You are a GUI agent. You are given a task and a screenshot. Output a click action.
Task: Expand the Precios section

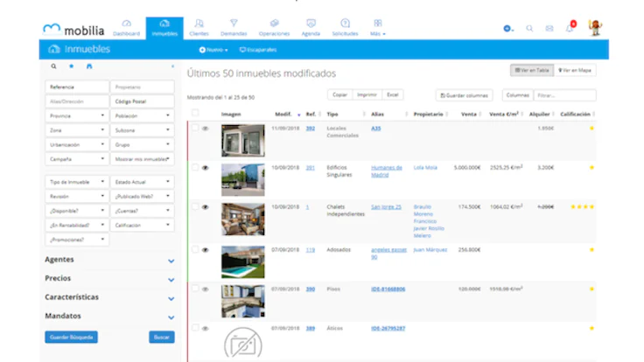109,279
